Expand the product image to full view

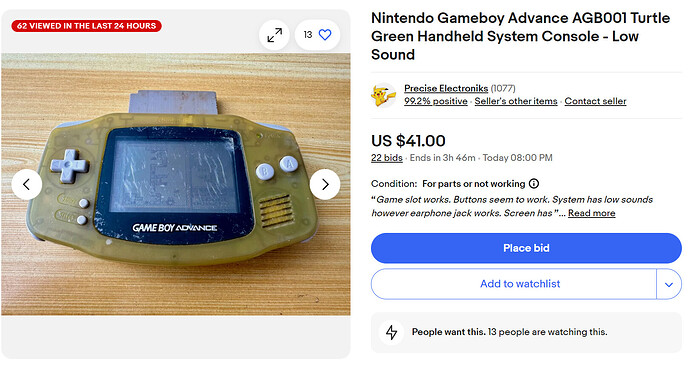275,35
